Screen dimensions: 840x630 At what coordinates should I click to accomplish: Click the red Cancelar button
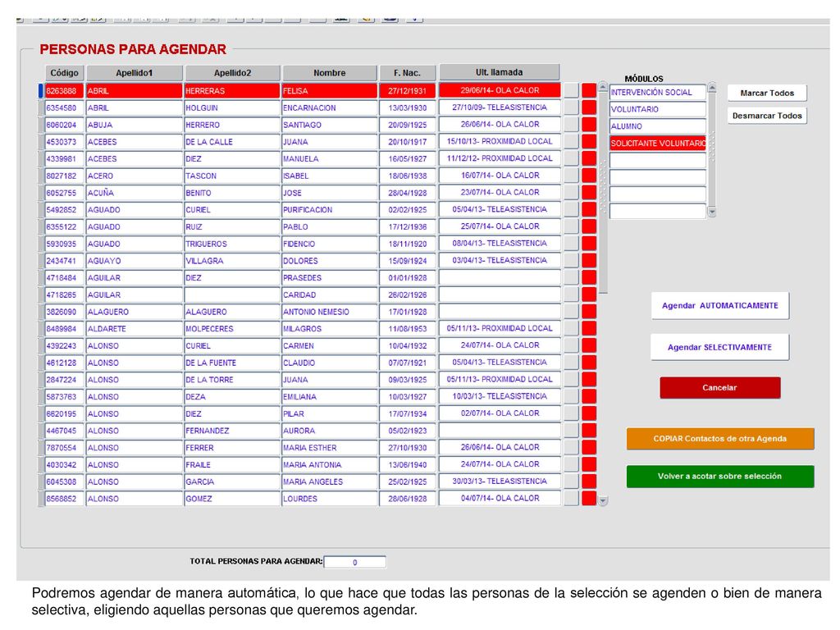pyautogui.click(x=719, y=387)
